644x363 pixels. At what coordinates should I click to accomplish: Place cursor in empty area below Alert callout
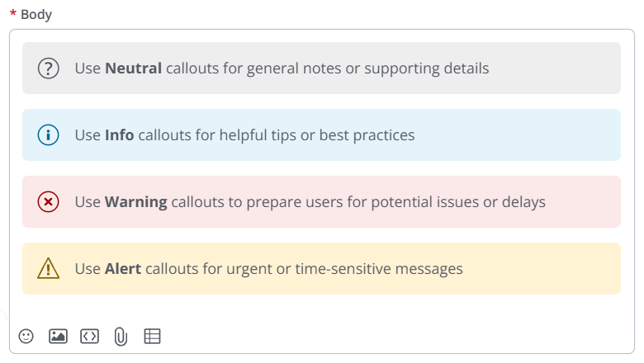tap(322, 309)
